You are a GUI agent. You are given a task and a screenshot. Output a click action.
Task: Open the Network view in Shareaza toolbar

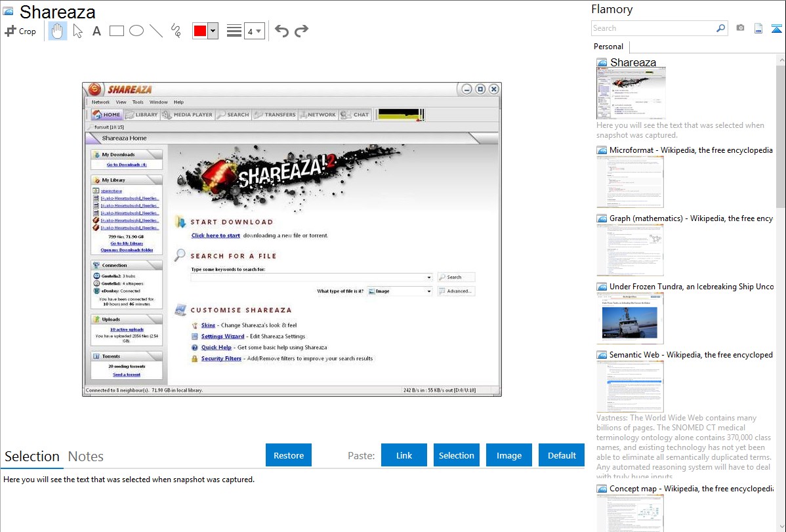tap(318, 115)
